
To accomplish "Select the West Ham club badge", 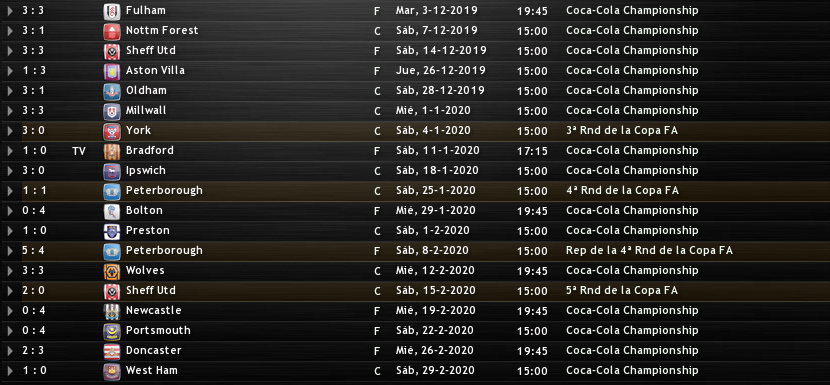I will point(112,371).
